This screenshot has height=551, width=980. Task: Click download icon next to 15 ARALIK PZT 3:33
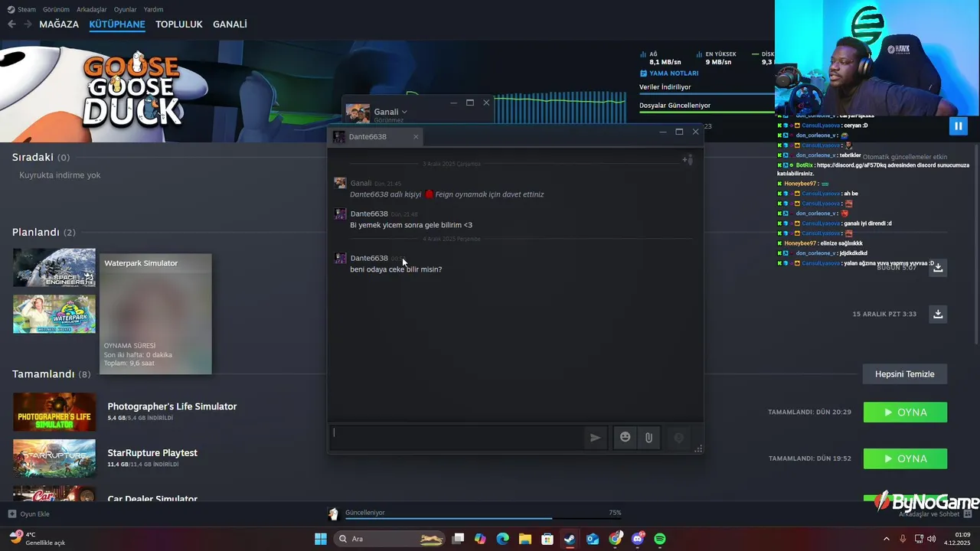pyautogui.click(x=938, y=314)
